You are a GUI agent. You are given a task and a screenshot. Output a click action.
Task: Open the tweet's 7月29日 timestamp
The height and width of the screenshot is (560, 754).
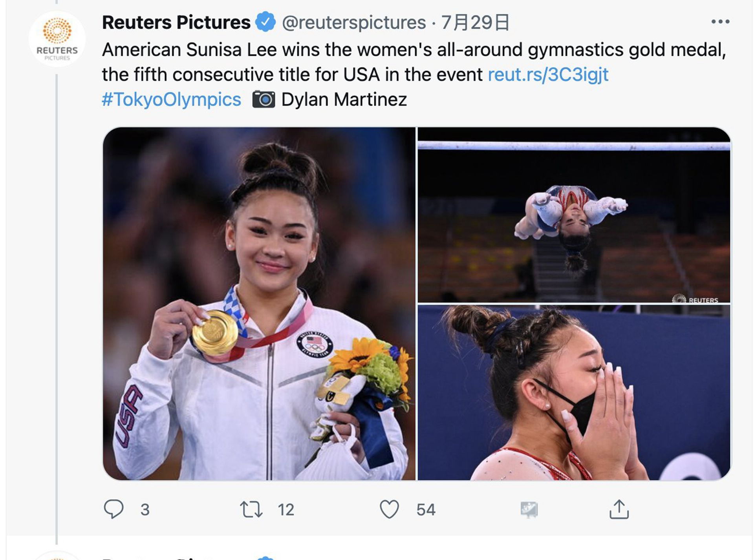475,22
